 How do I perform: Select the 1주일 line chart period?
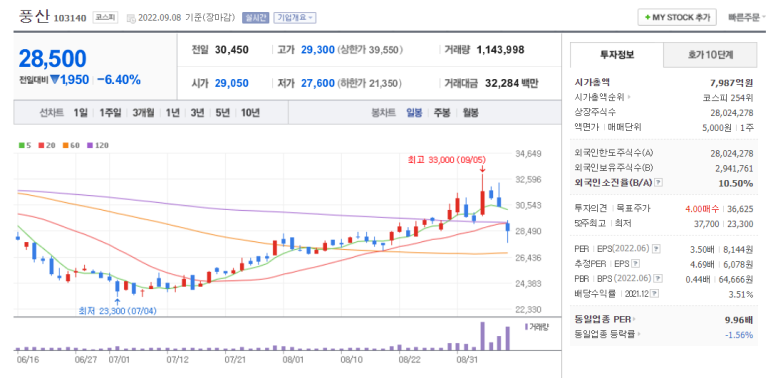point(110,113)
